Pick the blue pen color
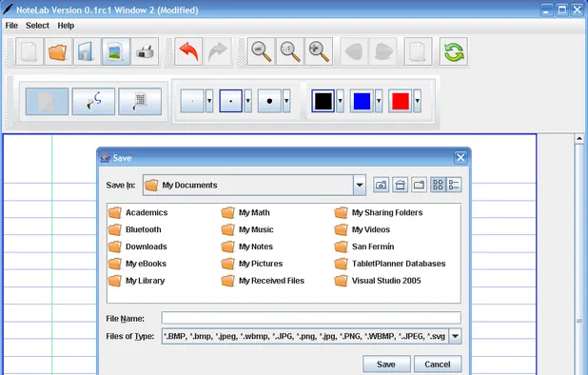The width and height of the screenshot is (588, 375). coord(362,101)
